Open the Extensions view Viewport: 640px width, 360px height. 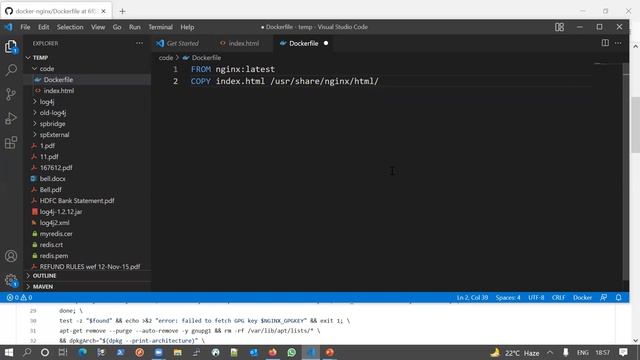click(x=11, y=142)
